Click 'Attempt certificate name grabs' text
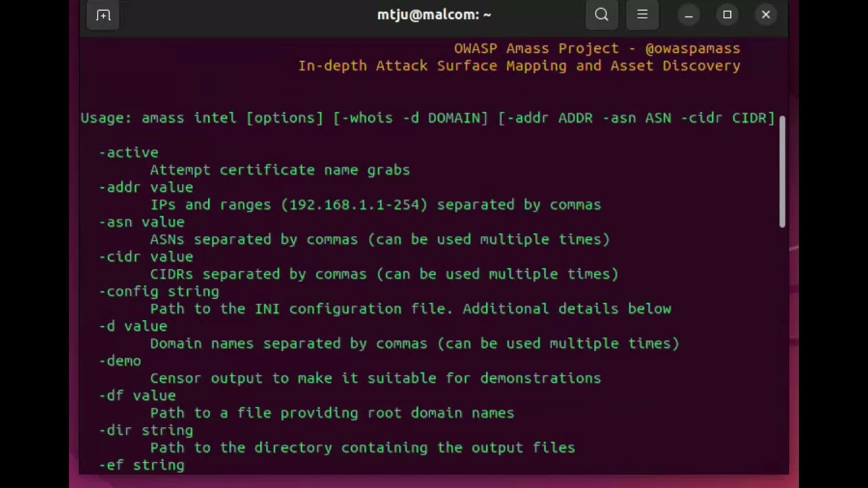 click(x=280, y=170)
